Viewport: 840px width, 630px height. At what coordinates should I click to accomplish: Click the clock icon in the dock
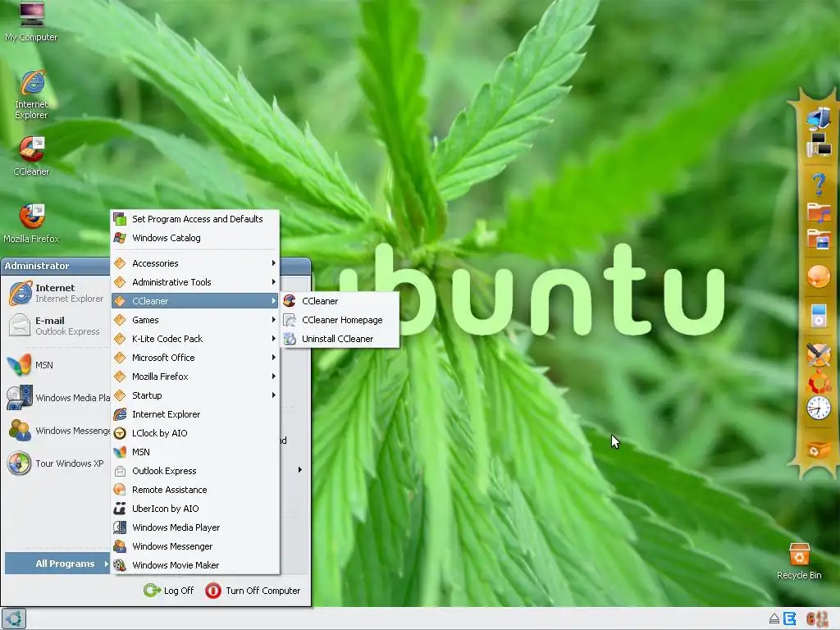818,409
